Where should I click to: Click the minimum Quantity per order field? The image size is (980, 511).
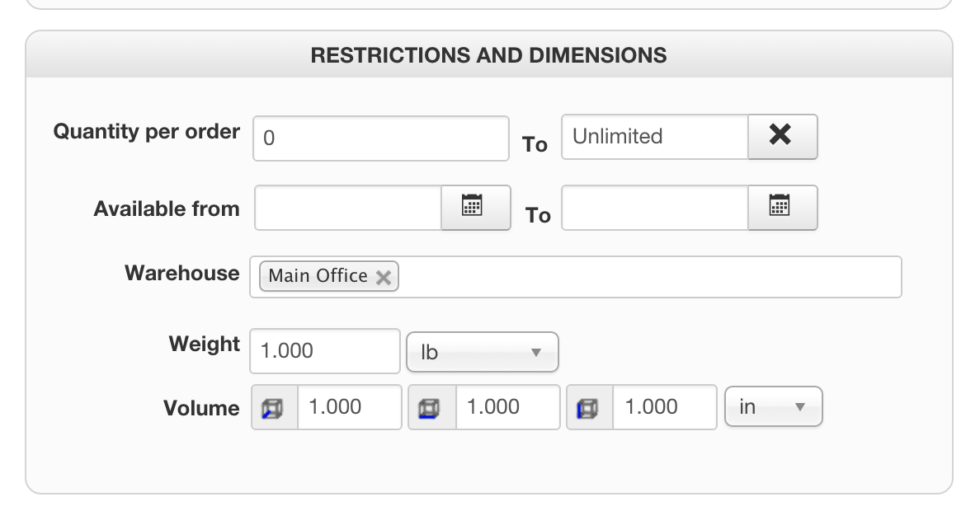(380, 138)
